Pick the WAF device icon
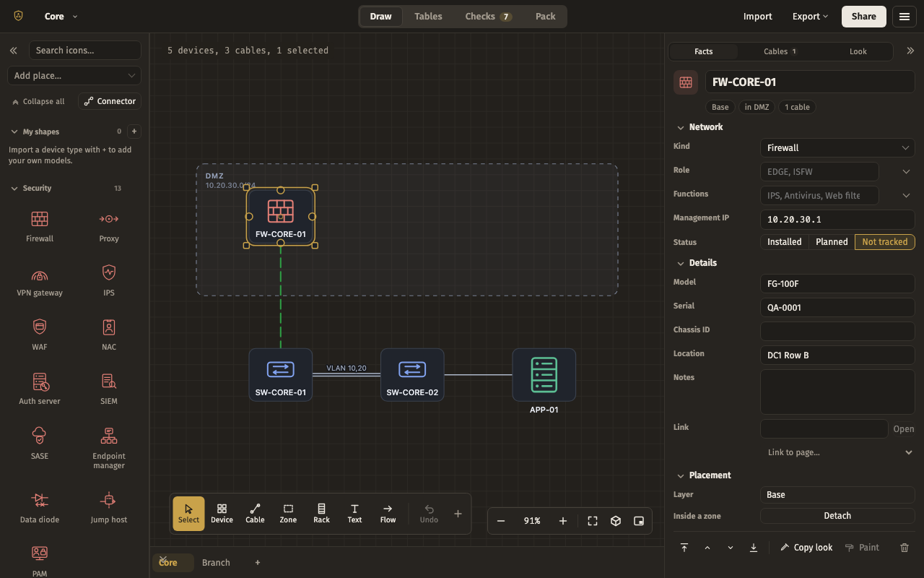Screen dimensions: 924x578 [x=40, y=335]
